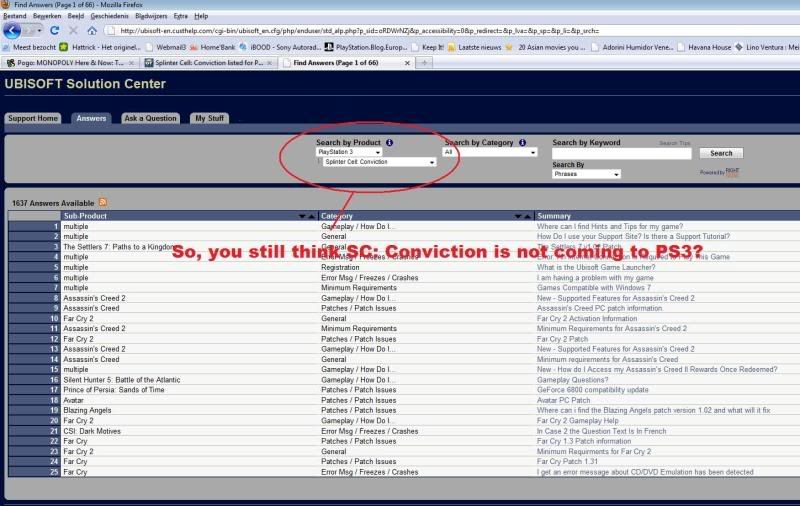Open the back history dropdown arrow

coord(39,31)
